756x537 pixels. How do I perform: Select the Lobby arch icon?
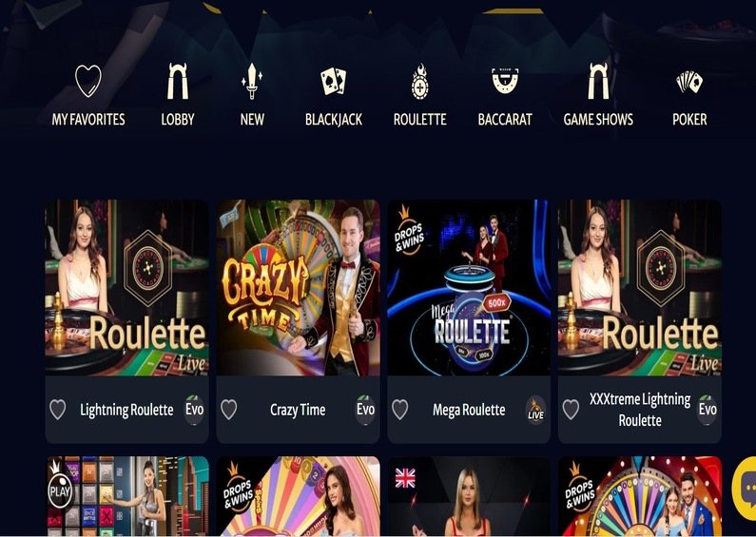(178, 81)
